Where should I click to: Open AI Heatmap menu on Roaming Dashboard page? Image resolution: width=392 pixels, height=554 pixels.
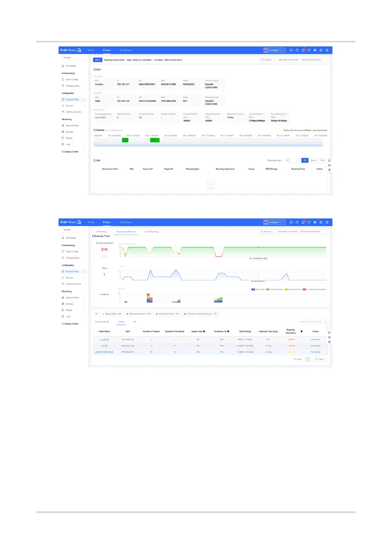126,222
